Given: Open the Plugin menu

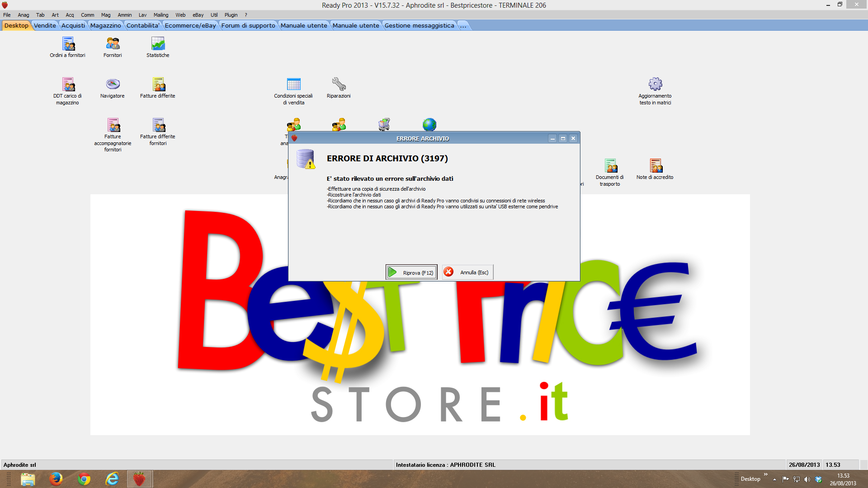Looking at the screenshot, I should click(231, 15).
